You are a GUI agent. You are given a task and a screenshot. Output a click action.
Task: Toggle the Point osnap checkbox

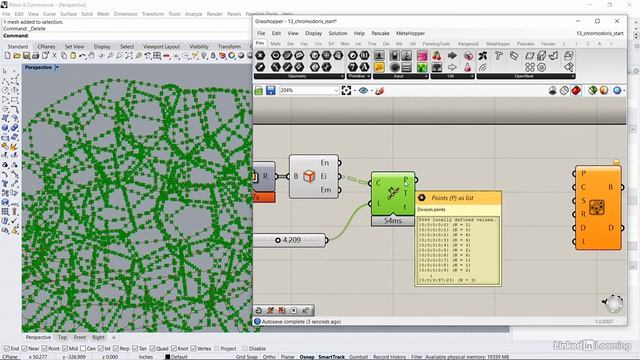click(x=44, y=349)
